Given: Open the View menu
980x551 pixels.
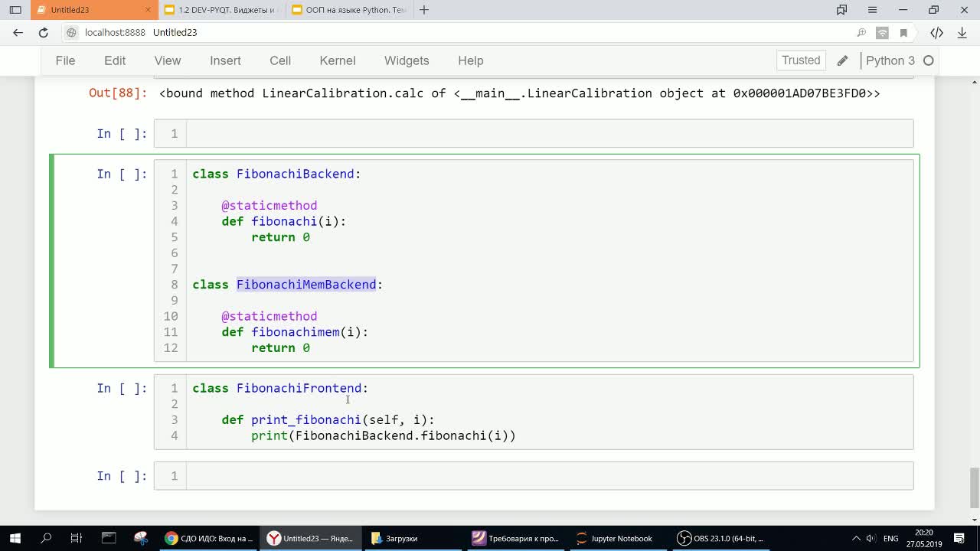Looking at the screenshot, I should 168,60.
